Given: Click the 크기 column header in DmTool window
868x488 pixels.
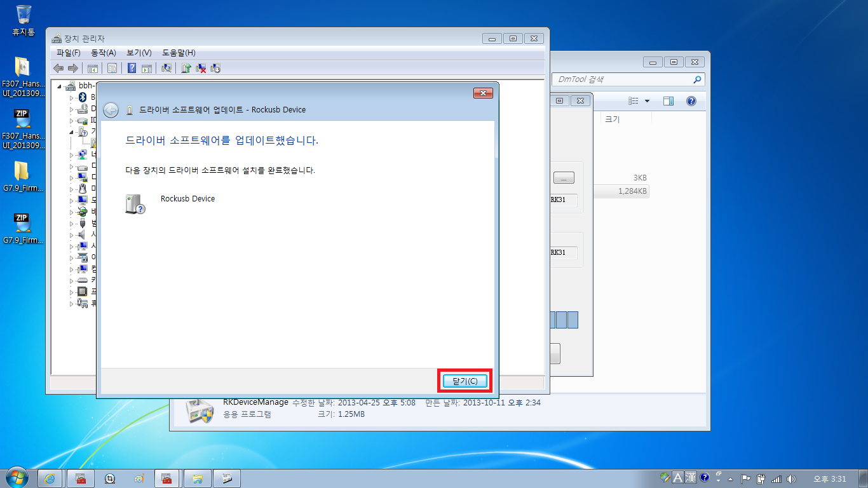Looking at the screenshot, I should (626, 119).
